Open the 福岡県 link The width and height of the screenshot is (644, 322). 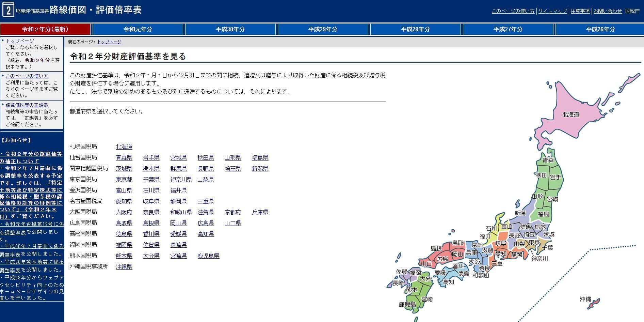point(124,245)
